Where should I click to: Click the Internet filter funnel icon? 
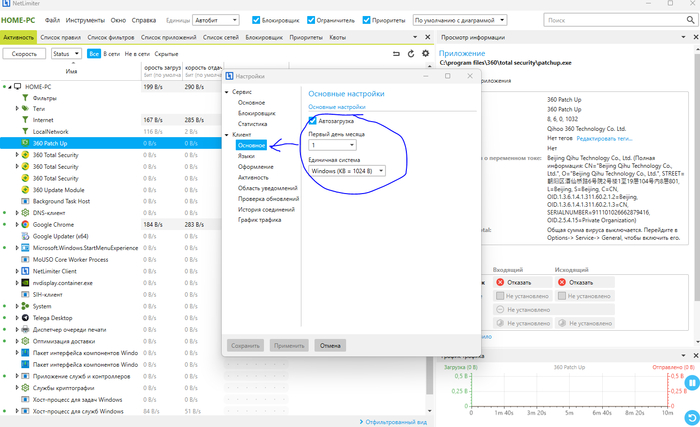(x=25, y=120)
